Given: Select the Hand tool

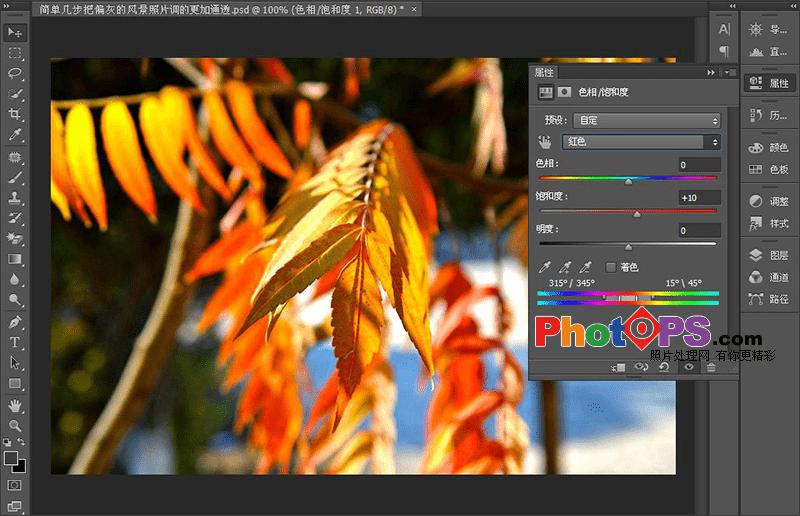Looking at the screenshot, I should [15, 406].
